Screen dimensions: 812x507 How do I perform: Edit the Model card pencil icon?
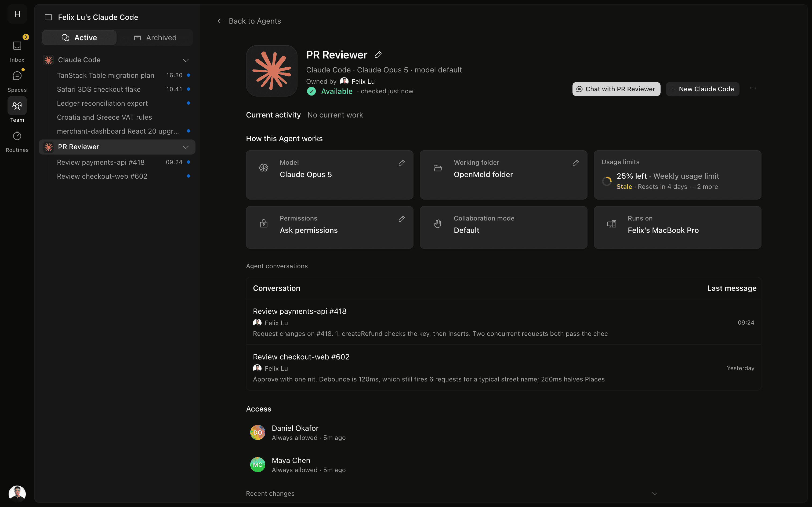tap(402, 163)
